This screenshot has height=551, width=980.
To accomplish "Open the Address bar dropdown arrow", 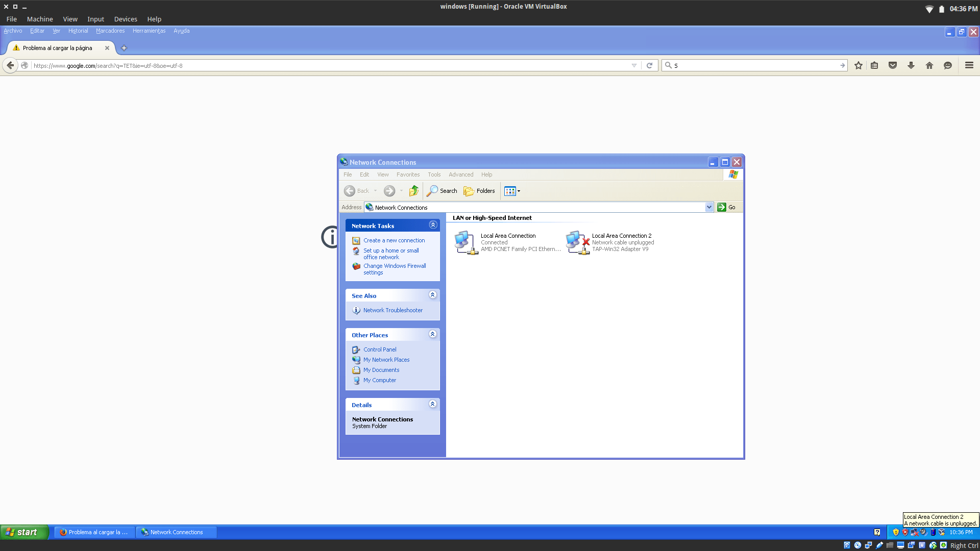I will coord(709,207).
